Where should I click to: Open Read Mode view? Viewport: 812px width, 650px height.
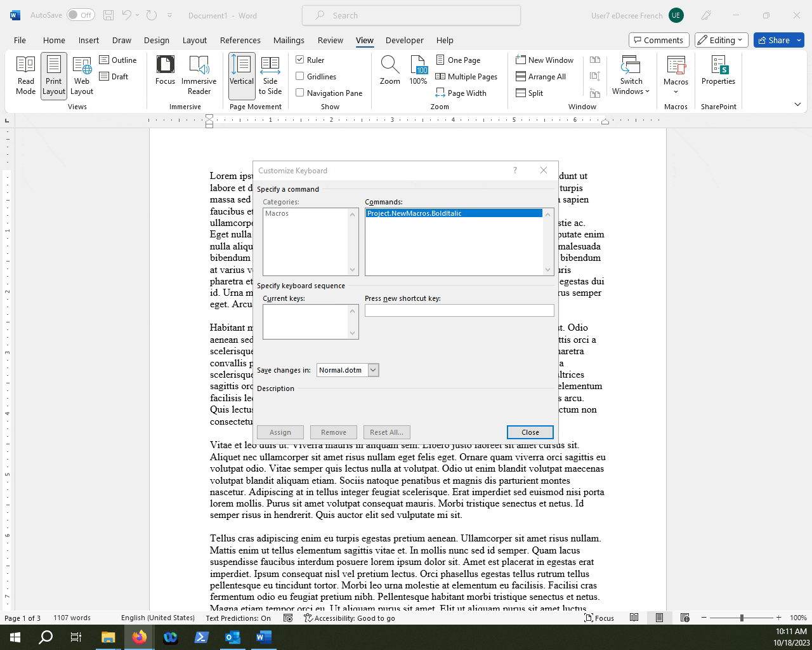(x=26, y=75)
